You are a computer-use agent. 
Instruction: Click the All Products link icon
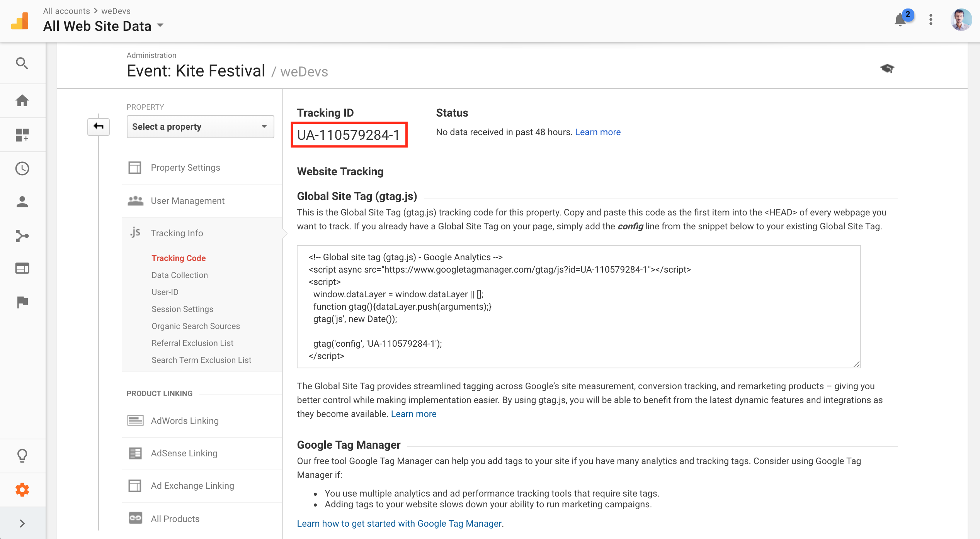135,518
